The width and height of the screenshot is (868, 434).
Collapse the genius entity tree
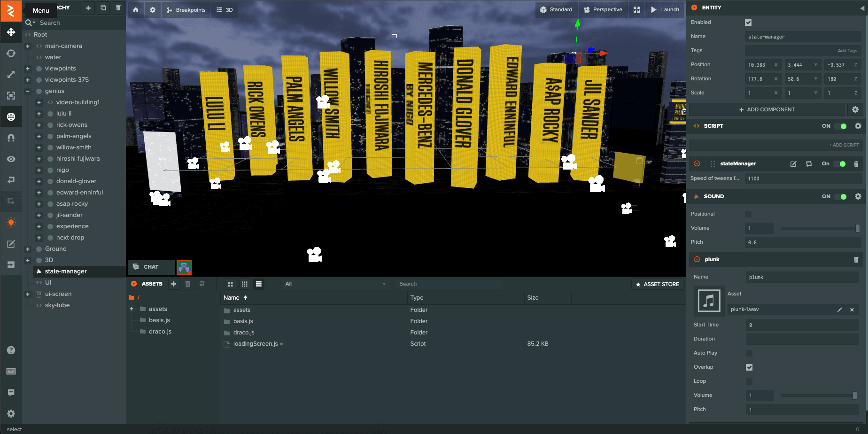(28, 91)
